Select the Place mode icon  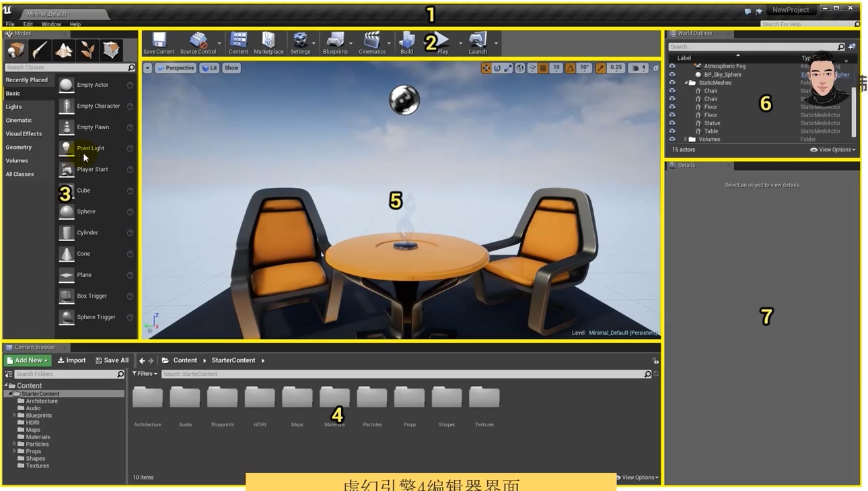[x=15, y=50]
